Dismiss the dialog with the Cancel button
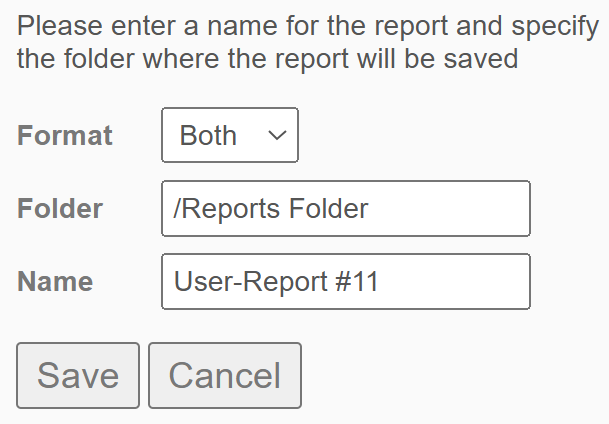Viewport: 609px width, 424px height. (x=224, y=375)
